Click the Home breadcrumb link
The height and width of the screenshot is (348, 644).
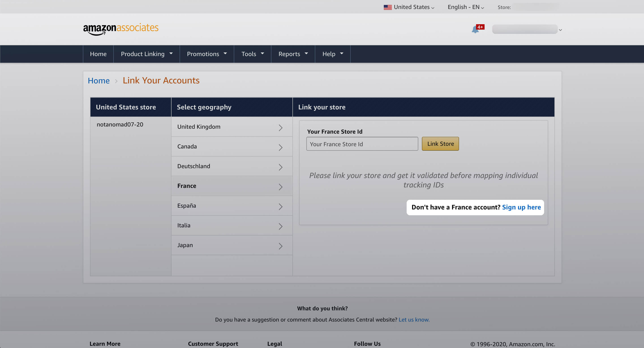99,81
